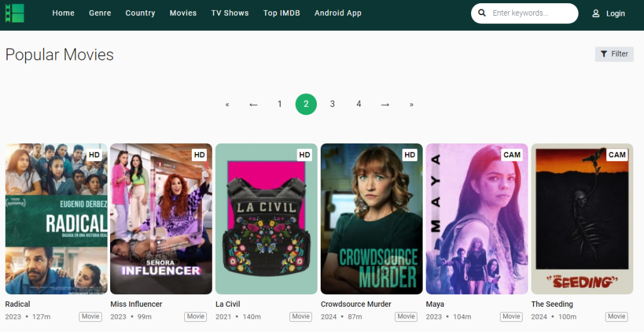Open Top IMDB page
This screenshot has height=332, width=644.
click(x=282, y=13)
